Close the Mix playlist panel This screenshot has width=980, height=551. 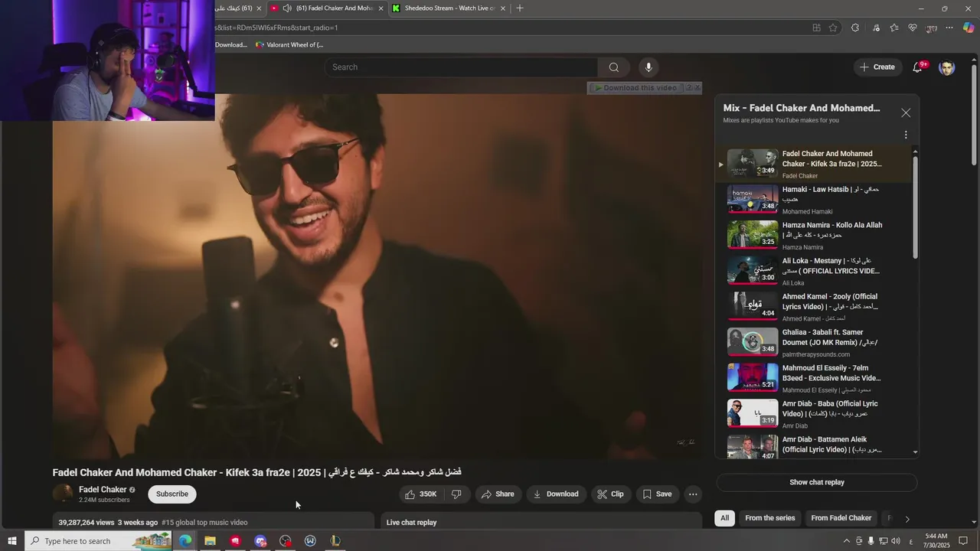[906, 112]
